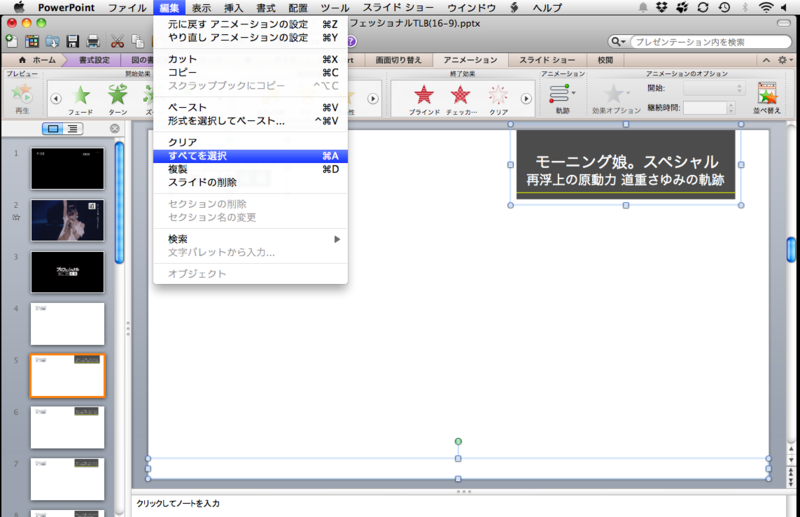Select slide 1 thumbnail
The width and height of the screenshot is (800, 517).
[67, 168]
